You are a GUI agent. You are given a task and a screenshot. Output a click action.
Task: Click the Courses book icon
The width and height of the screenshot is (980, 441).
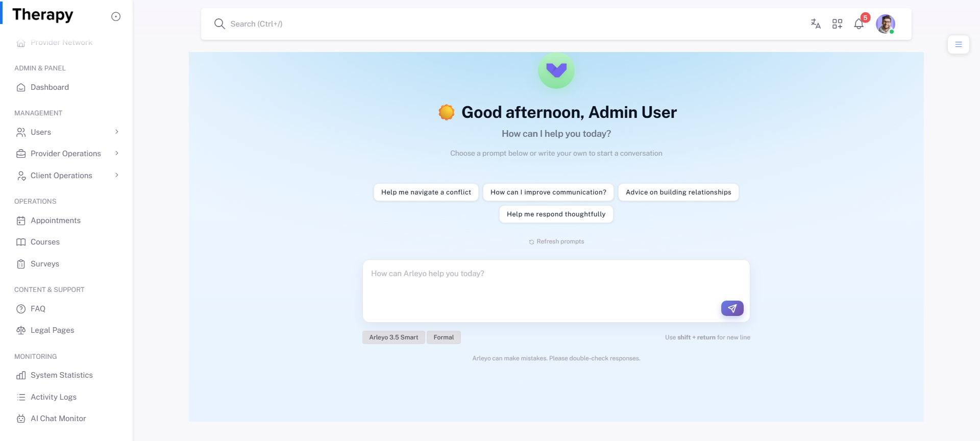click(x=21, y=242)
